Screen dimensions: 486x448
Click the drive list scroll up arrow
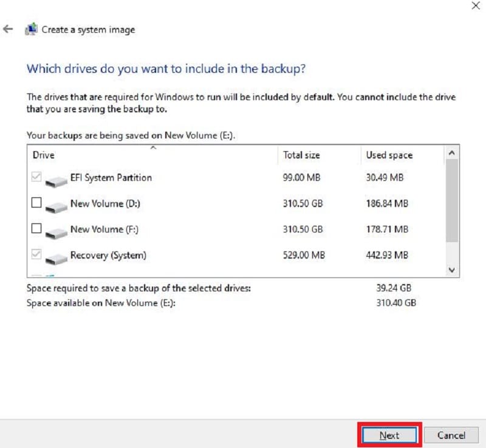coord(452,153)
